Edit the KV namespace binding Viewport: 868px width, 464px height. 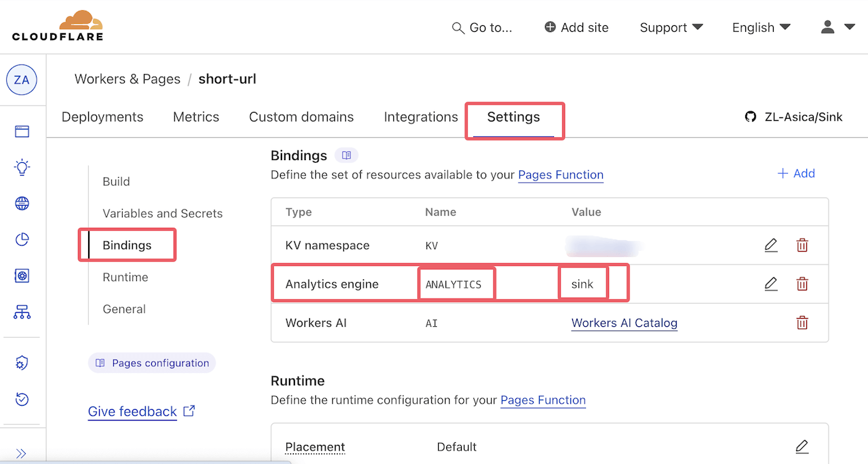pyautogui.click(x=771, y=246)
